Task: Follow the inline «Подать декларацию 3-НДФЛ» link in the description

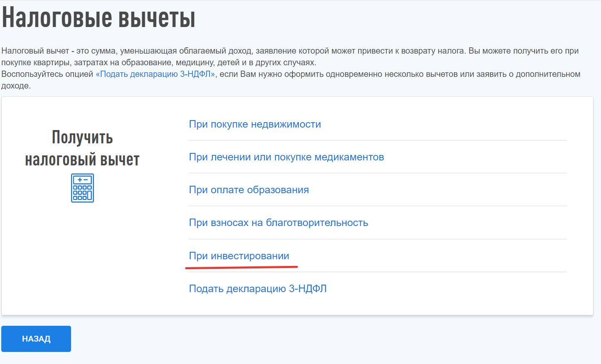Action: [155, 74]
